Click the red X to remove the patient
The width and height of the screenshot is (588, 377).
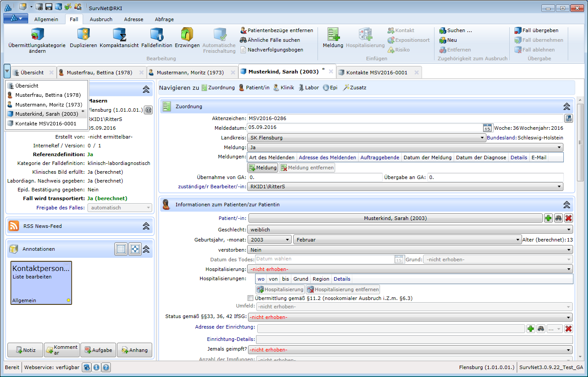click(x=568, y=218)
